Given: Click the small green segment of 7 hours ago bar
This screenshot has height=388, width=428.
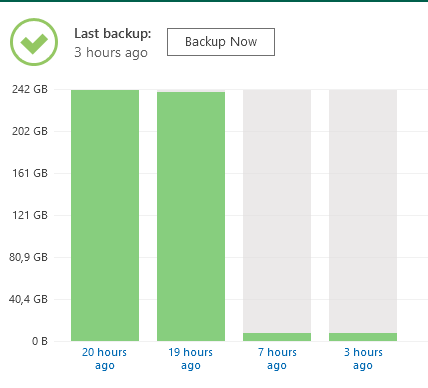Looking at the screenshot, I should tap(277, 337).
